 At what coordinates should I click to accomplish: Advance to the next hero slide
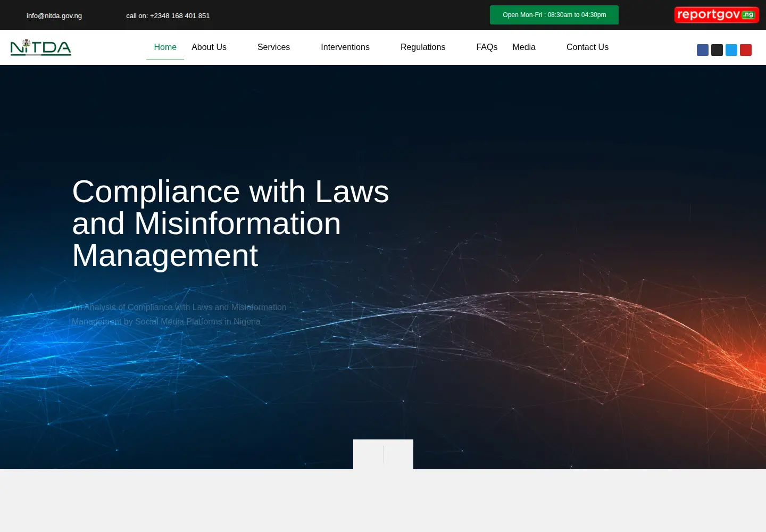[398, 454]
